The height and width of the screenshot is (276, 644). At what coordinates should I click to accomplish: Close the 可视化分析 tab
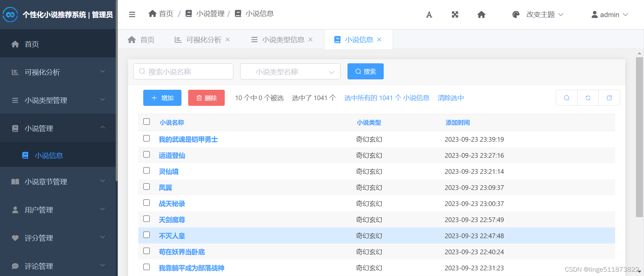[227, 40]
